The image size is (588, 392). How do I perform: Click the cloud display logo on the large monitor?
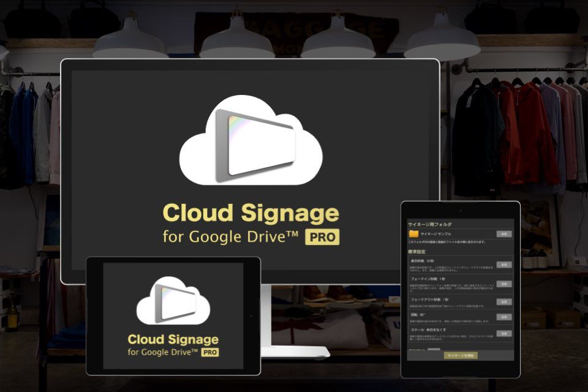click(x=251, y=140)
